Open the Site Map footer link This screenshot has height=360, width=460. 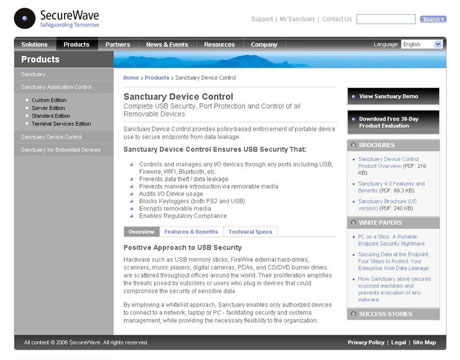point(424,342)
